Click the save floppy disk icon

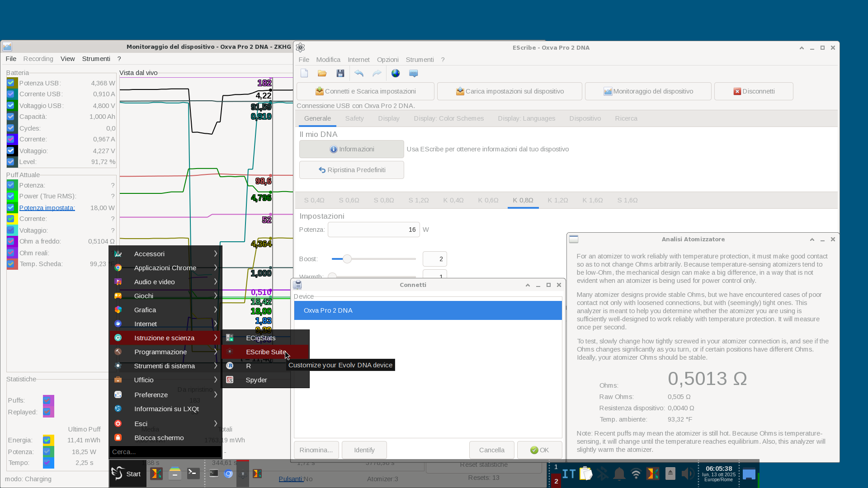click(340, 73)
